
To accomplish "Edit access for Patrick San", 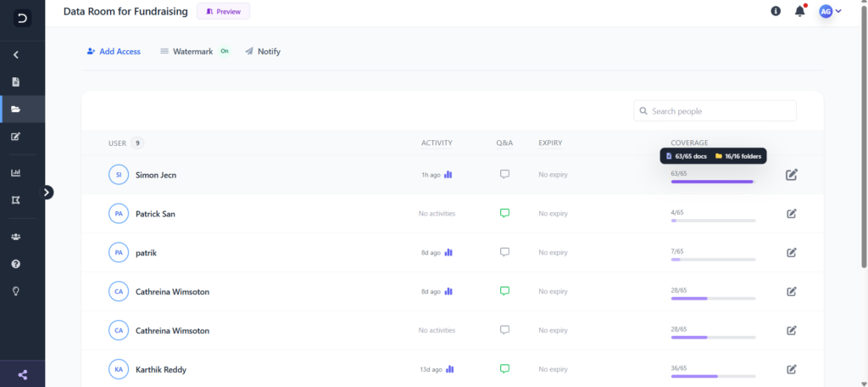I will (792, 214).
